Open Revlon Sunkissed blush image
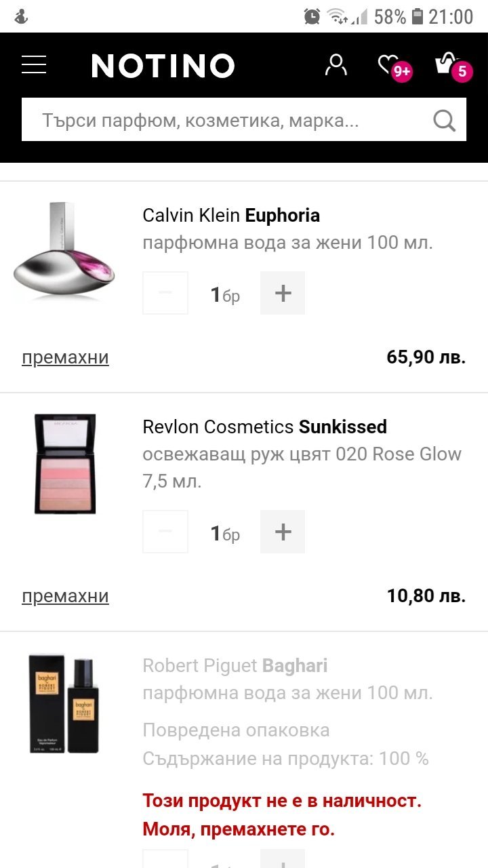 point(65,464)
